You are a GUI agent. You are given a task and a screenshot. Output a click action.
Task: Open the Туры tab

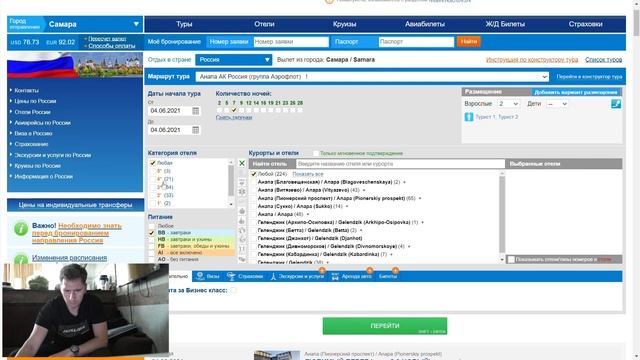click(184, 24)
